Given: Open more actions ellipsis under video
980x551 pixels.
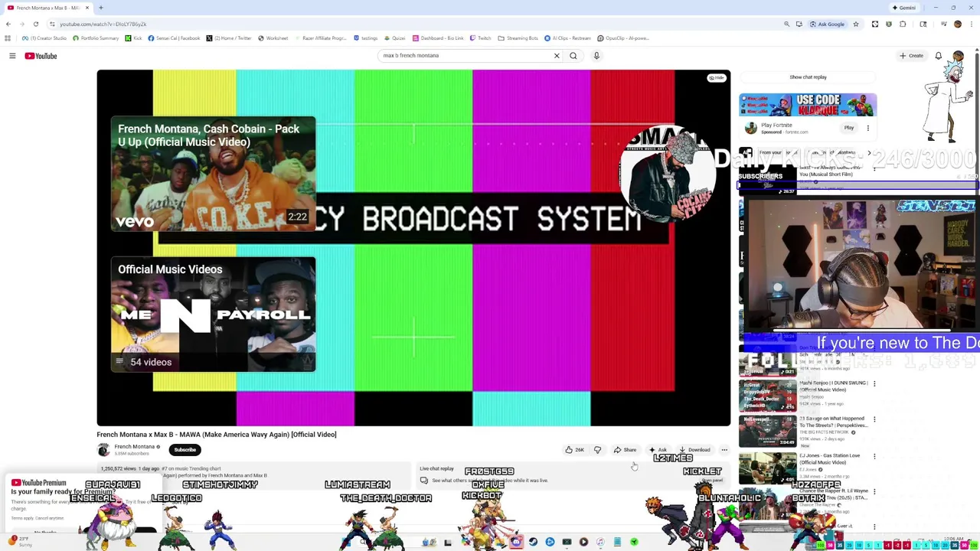Looking at the screenshot, I should [x=724, y=450].
